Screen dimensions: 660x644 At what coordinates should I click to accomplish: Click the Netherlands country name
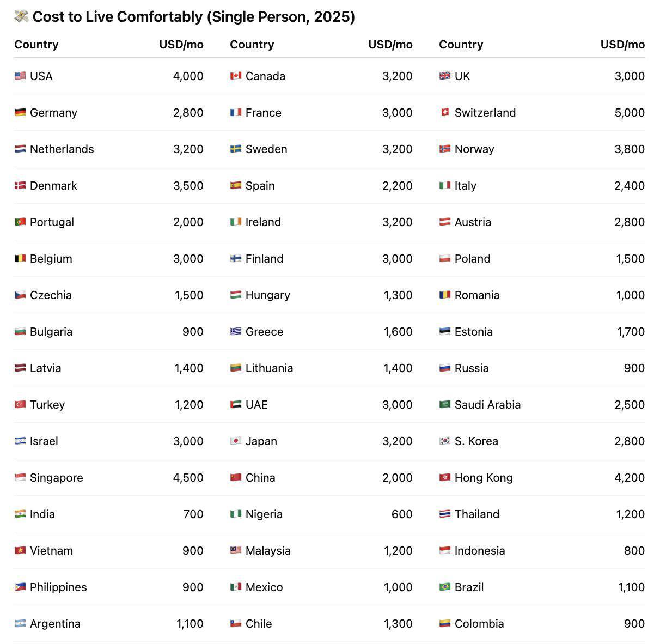click(x=62, y=149)
